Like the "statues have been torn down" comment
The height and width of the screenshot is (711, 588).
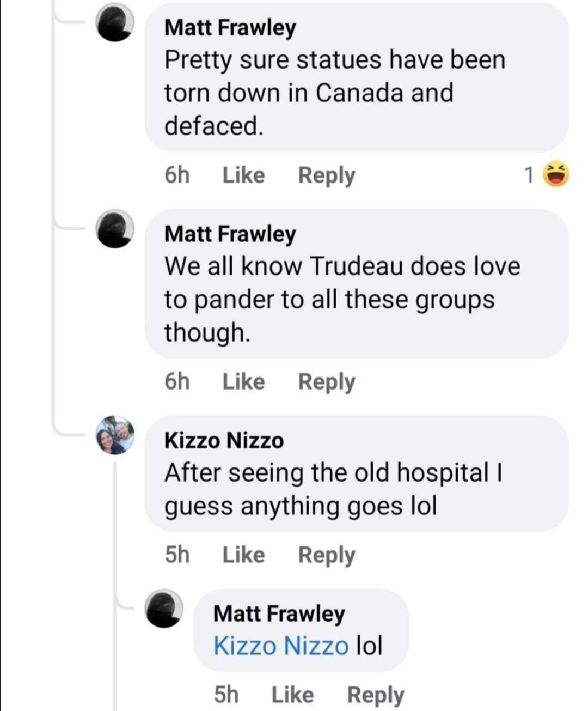[x=243, y=175]
